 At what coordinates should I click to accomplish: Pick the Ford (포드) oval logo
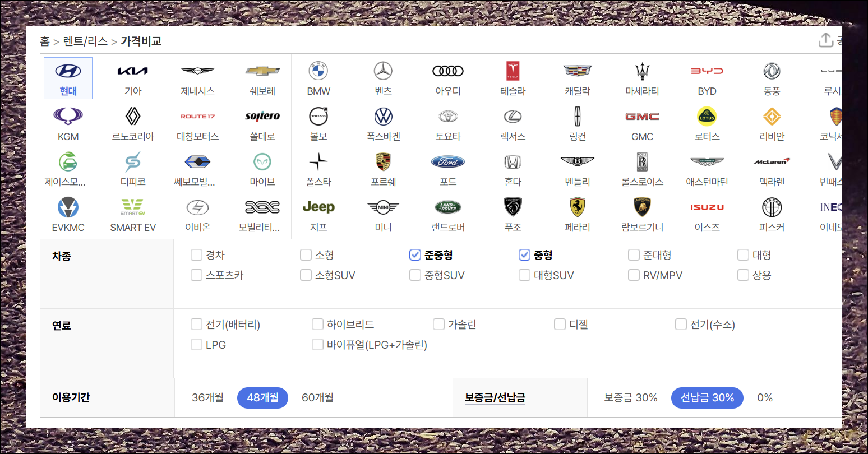448,162
